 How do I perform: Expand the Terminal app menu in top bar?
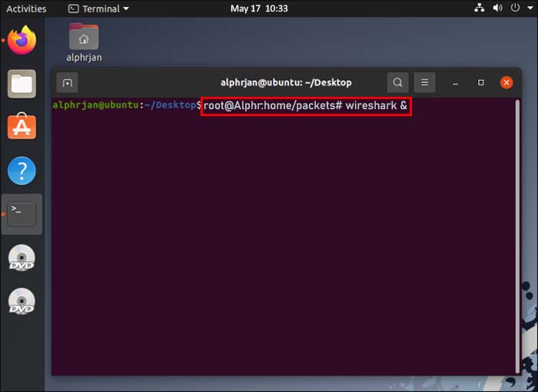[x=98, y=8]
